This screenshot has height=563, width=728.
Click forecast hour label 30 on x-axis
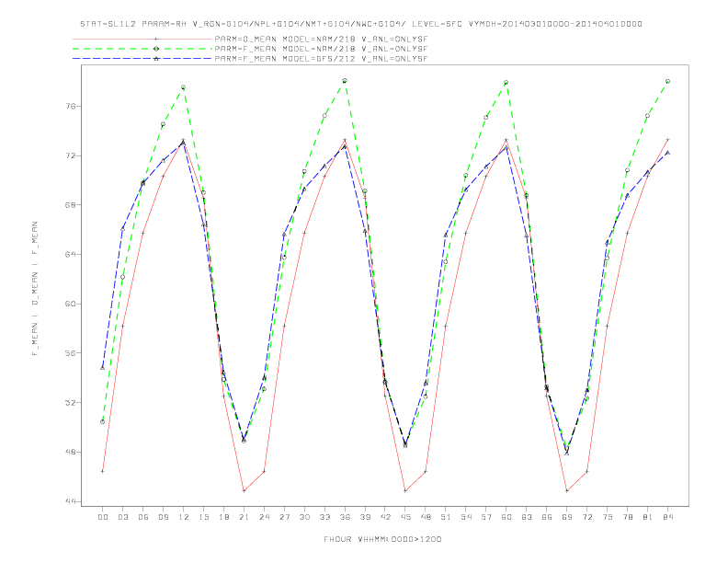tap(304, 517)
